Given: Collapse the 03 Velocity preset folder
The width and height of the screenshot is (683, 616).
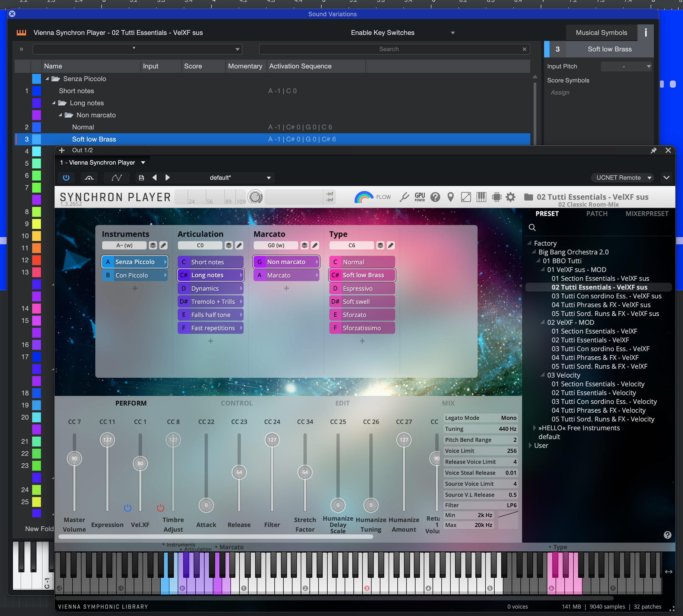Looking at the screenshot, I should pyautogui.click(x=542, y=375).
